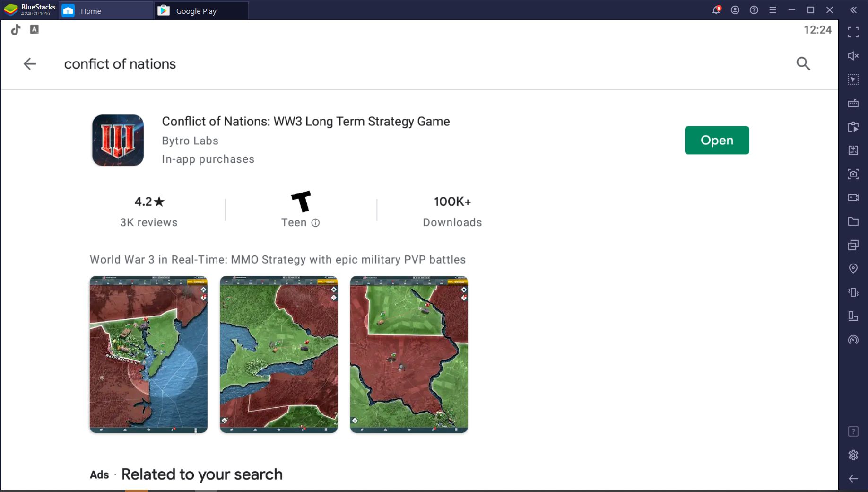This screenshot has width=868, height=492.
Task: Click the World War 3 description text
Action: pyautogui.click(x=278, y=260)
